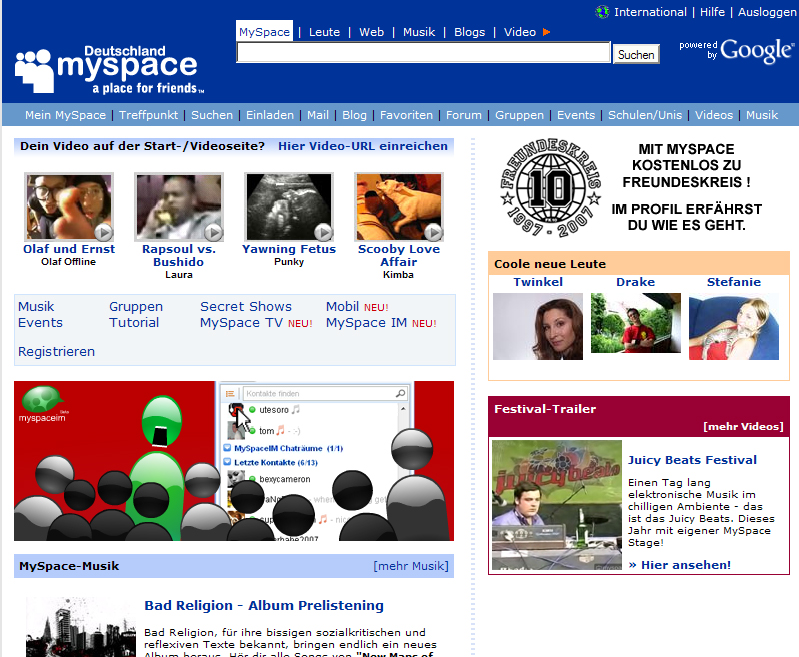The width and height of the screenshot is (799, 657).
Task: Open Twinkel's profile photo
Action: [537, 326]
